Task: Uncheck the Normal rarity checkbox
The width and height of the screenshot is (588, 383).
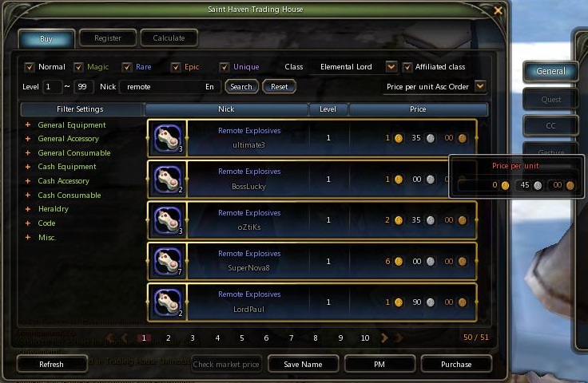Action: [30, 67]
